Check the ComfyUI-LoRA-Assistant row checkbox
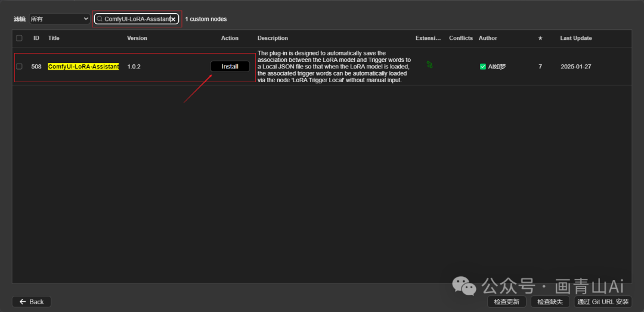644x312 pixels. pos(19,67)
